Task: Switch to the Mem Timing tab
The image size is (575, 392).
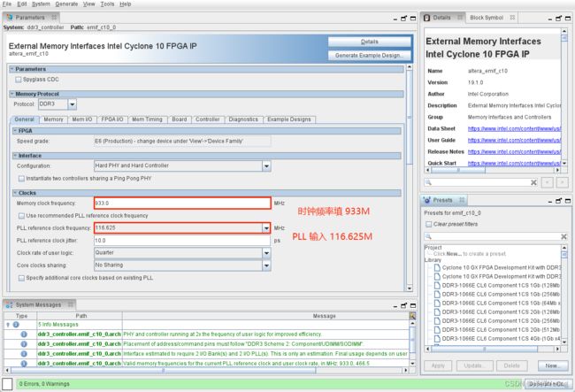Action: pyautogui.click(x=147, y=119)
